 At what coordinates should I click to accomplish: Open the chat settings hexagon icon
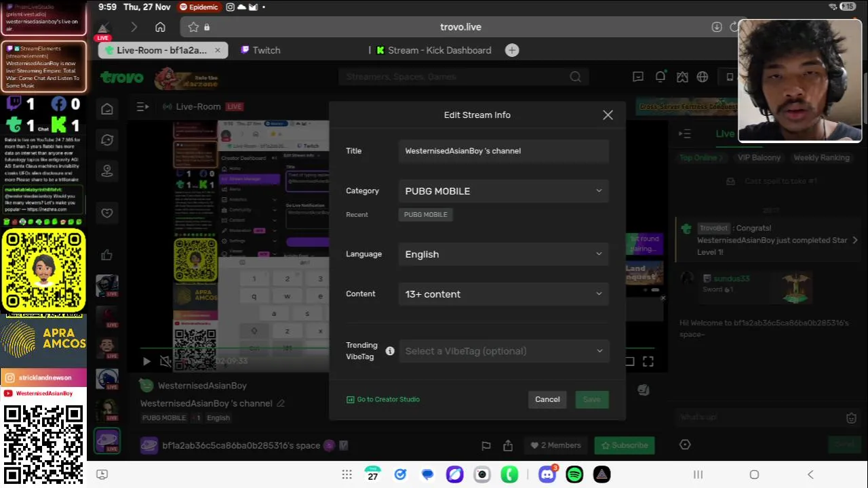point(685,445)
